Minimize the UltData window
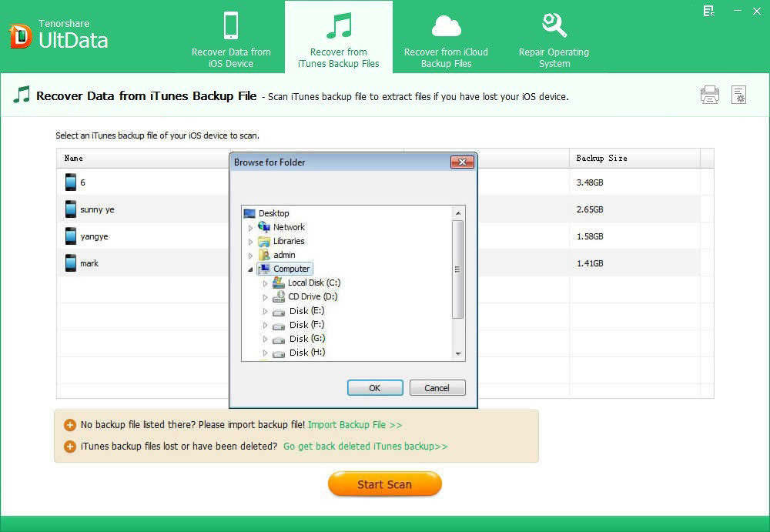The height and width of the screenshot is (532, 770). coord(738,10)
